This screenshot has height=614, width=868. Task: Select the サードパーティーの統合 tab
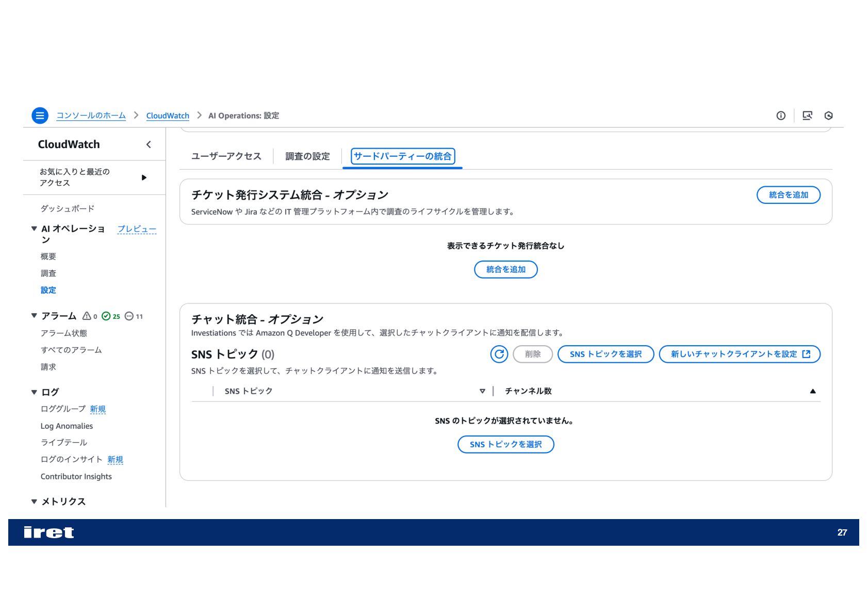pos(402,156)
